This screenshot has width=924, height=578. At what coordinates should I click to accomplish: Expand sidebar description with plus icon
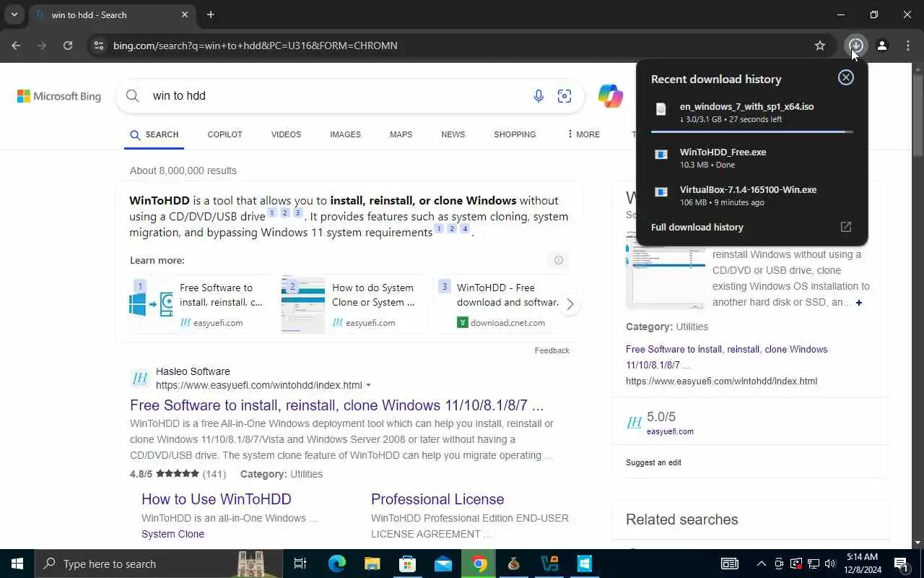[x=859, y=303]
